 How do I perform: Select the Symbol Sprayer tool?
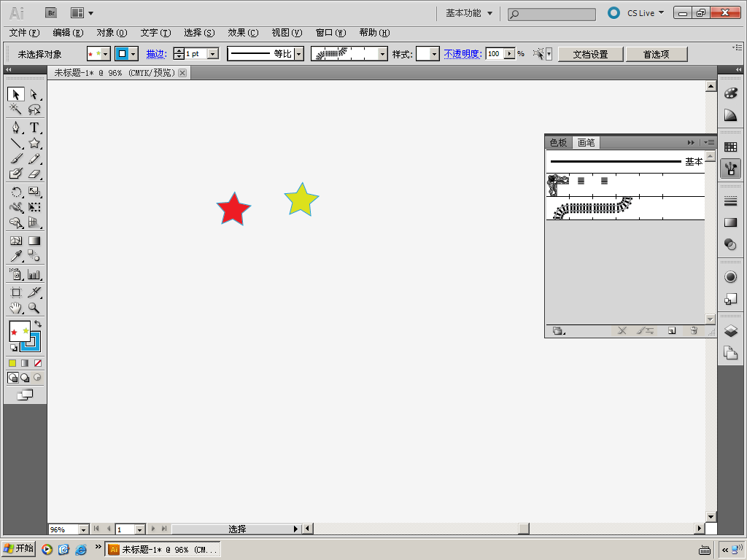click(x=16, y=274)
